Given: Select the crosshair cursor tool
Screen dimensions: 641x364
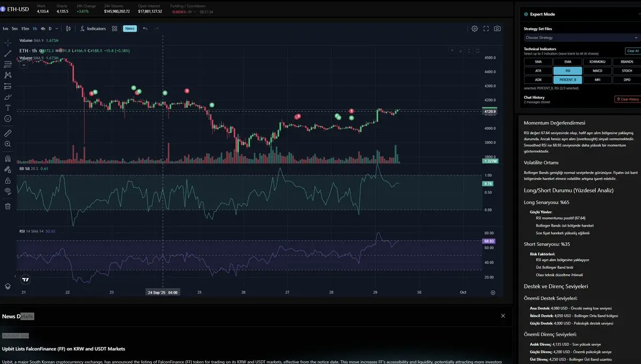Looking at the screenshot, I should 8,42.
